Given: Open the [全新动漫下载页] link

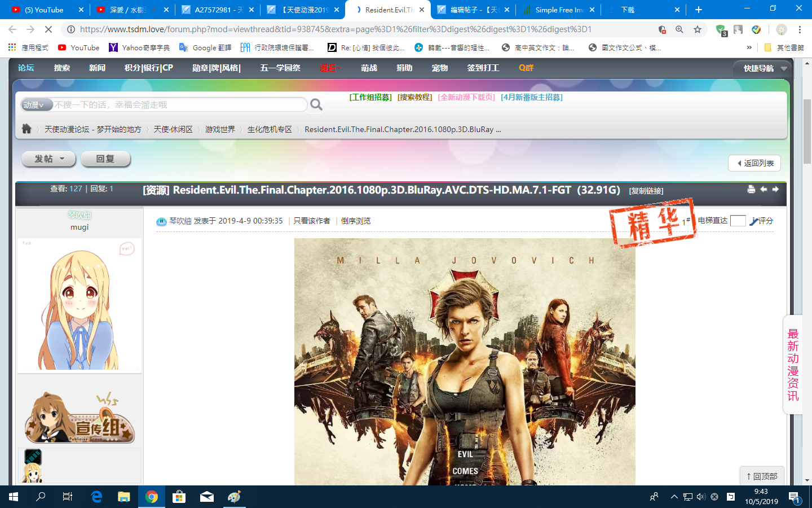Looking at the screenshot, I should (x=466, y=97).
